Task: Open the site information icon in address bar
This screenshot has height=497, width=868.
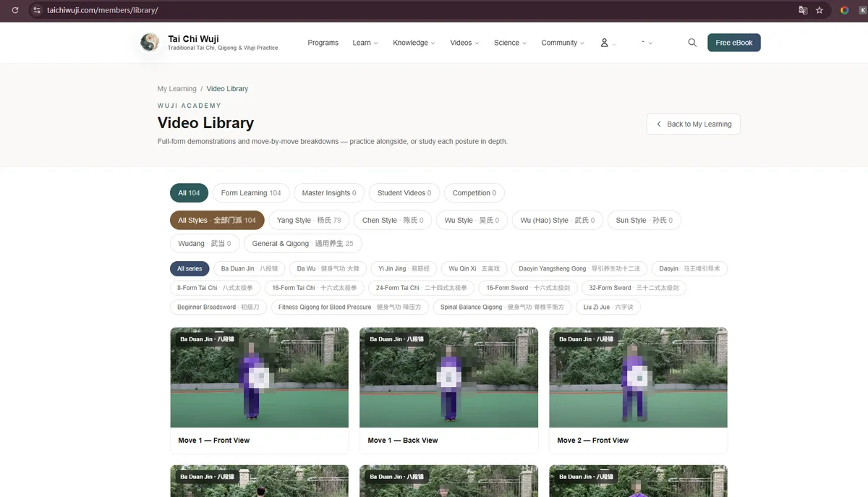Action: 37,10
